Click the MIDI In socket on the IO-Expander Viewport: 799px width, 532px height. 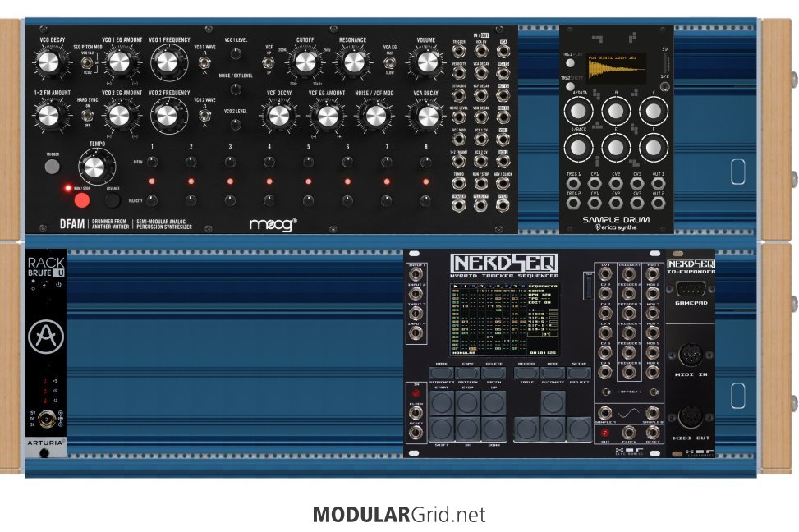(x=691, y=355)
